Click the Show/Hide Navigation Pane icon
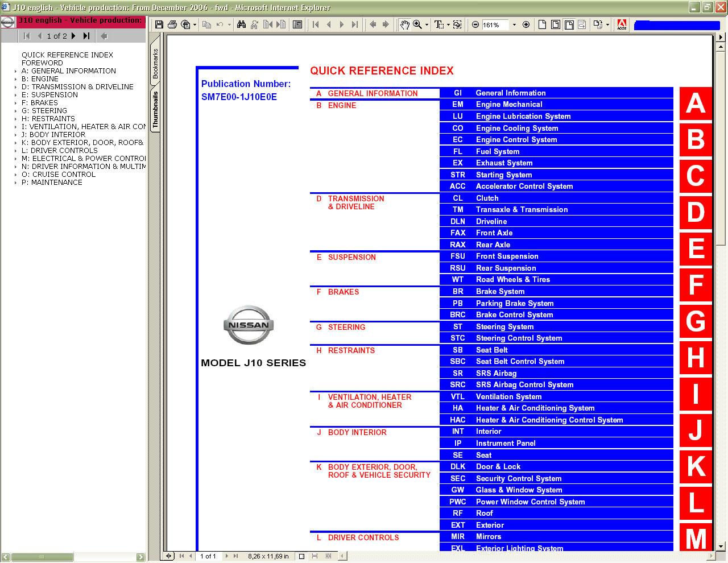 click(297, 24)
